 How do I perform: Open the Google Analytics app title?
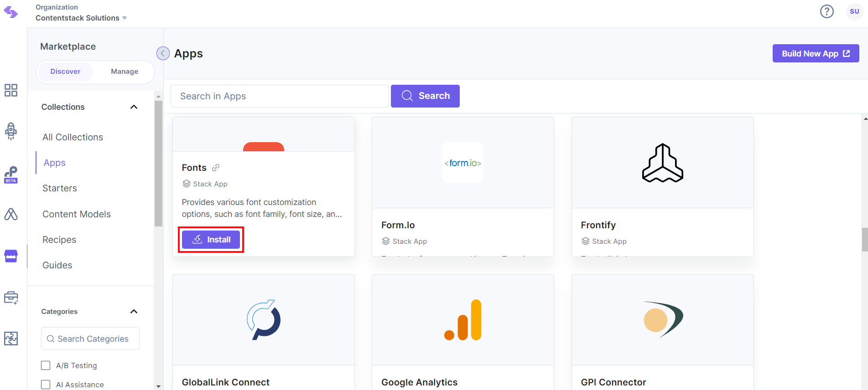click(420, 382)
